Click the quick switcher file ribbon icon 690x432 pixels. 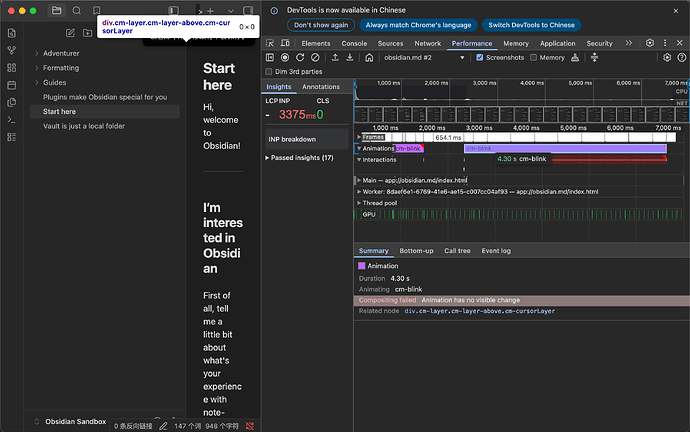tap(12, 33)
